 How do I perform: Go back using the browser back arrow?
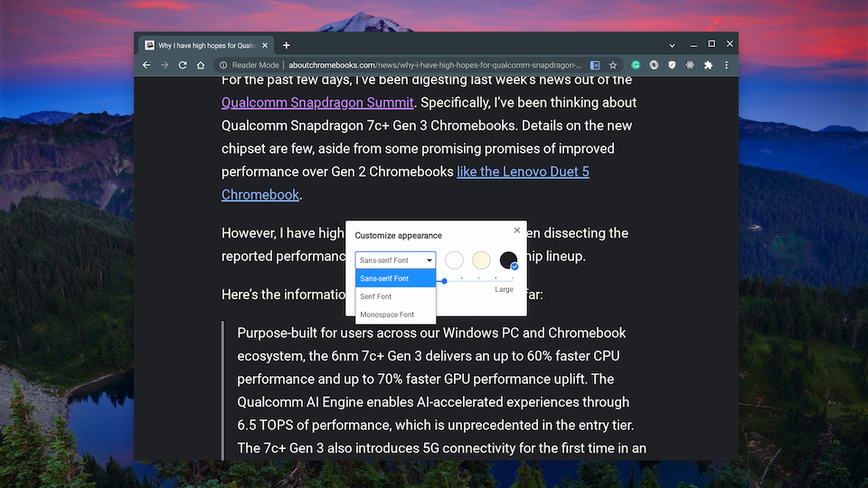(146, 65)
